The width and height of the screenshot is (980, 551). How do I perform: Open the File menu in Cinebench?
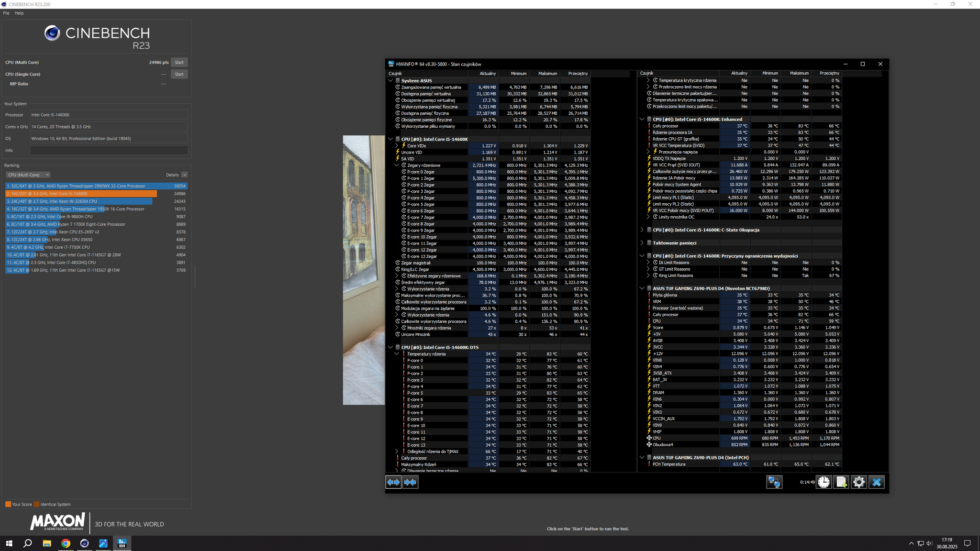click(6, 13)
